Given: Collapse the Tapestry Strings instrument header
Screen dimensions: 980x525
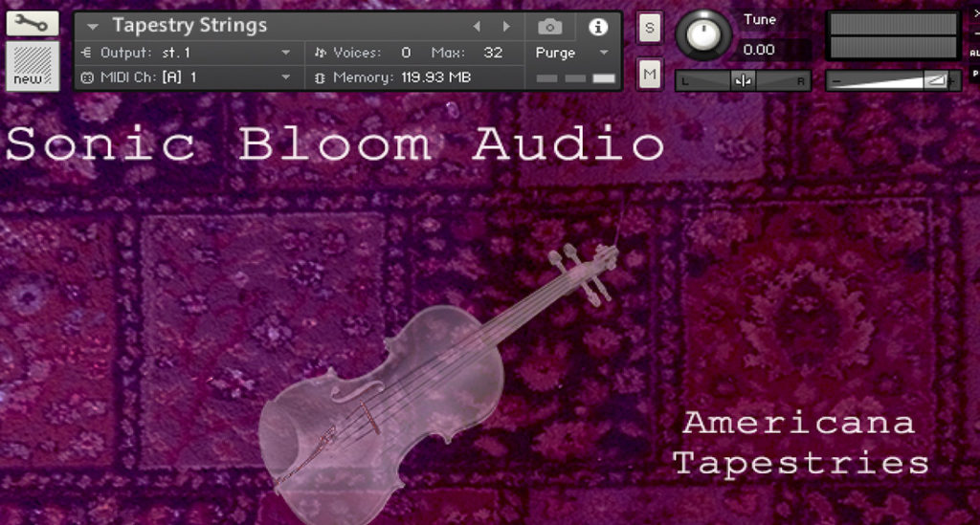Looking at the screenshot, I should 93,27.
